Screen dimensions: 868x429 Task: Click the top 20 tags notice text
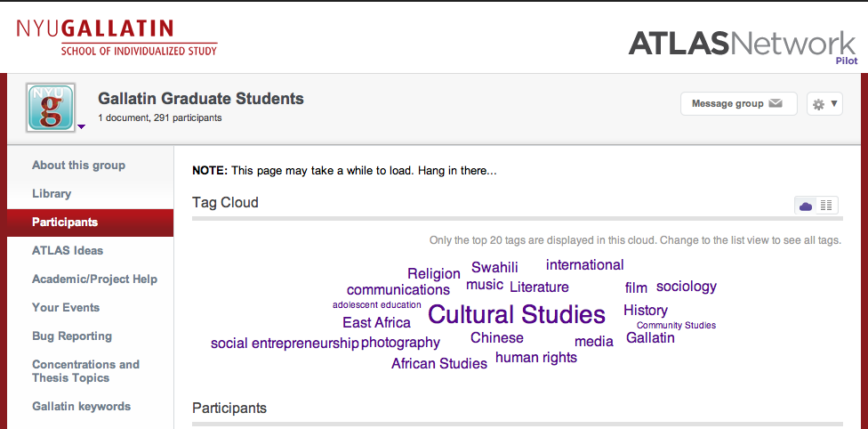636,240
